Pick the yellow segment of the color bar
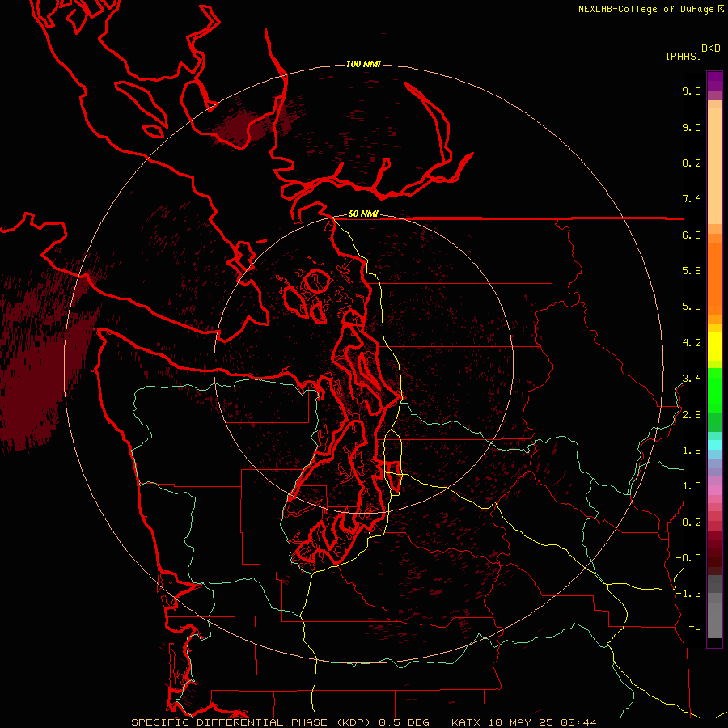This screenshot has width=728, height=728. 714,346
